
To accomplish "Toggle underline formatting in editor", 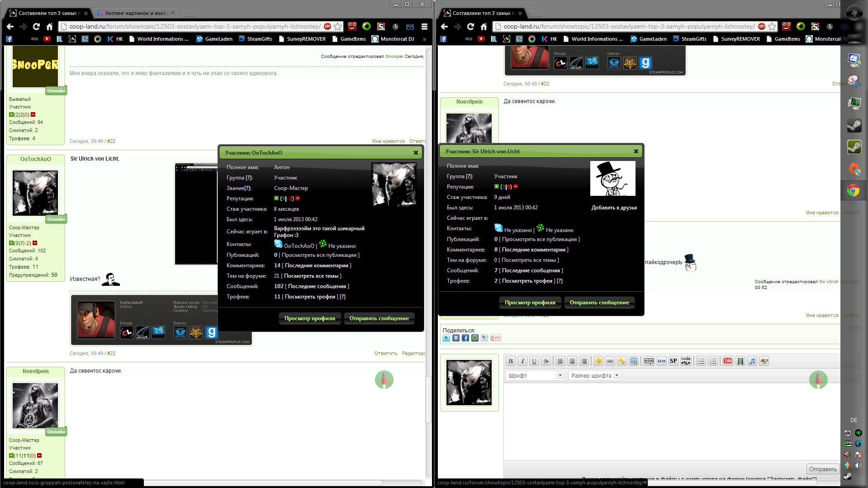I will coord(534,361).
